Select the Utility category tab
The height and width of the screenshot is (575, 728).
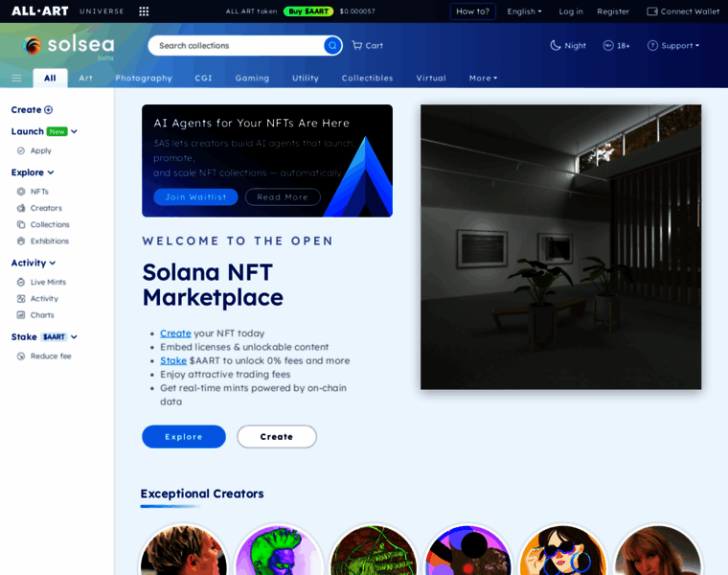click(306, 78)
